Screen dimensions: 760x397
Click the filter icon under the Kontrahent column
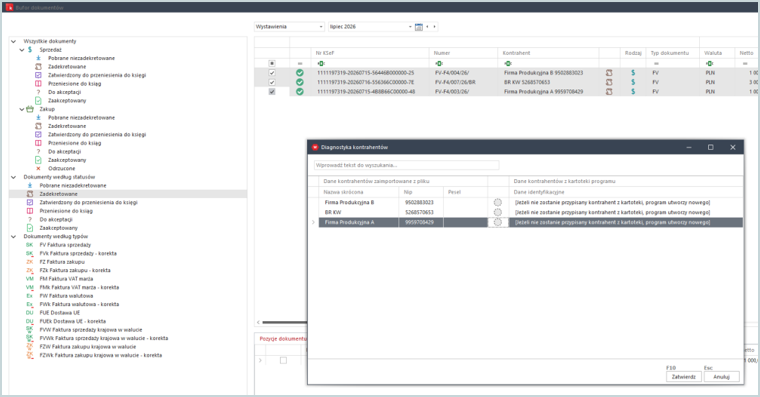(507, 64)
